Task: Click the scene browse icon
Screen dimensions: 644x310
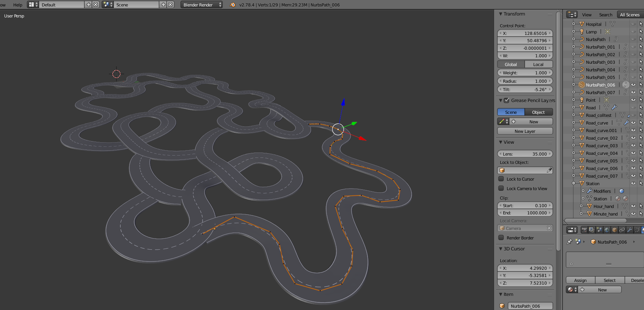Action: point(107,5)
